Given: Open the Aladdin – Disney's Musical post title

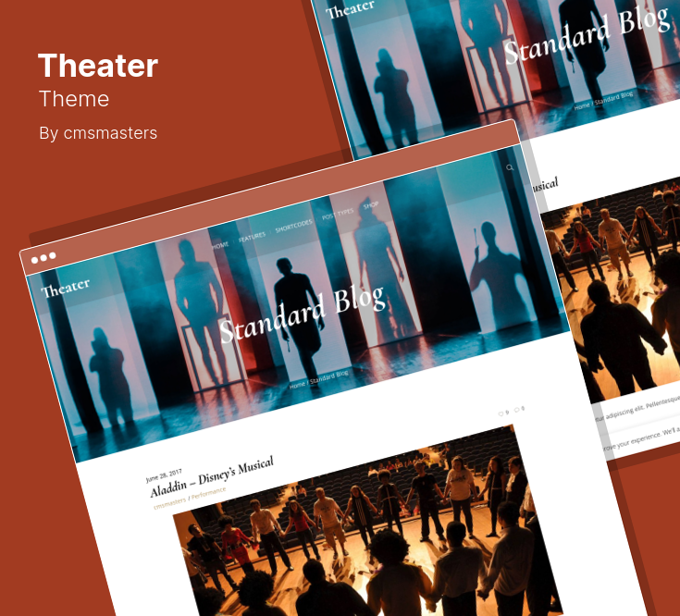Looking at the screenshot, I should click(x=212, y=476).
